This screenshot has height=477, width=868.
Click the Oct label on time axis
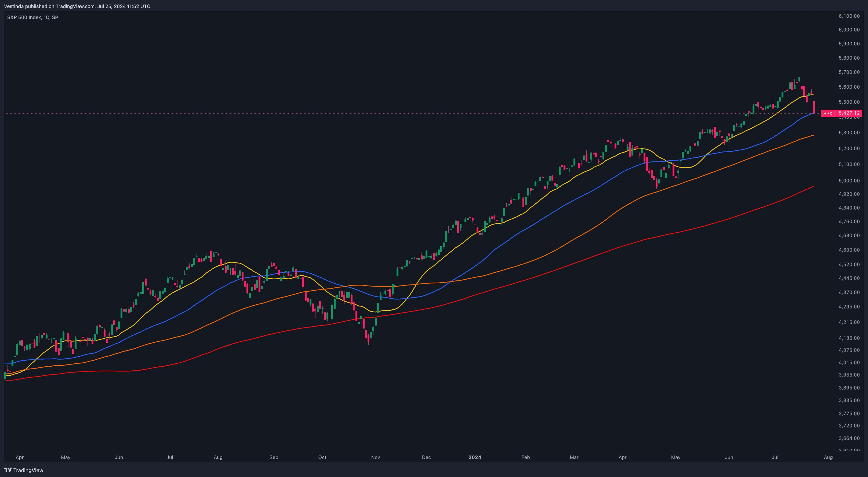(x=322, y=457)
